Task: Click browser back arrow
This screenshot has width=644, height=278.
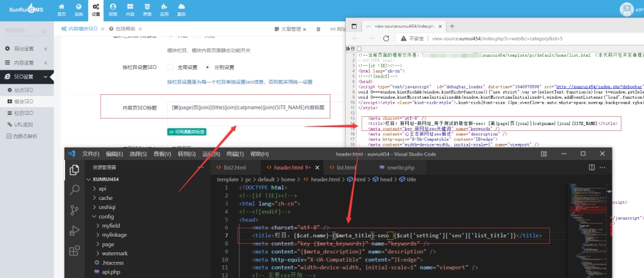Action: click(x=355, y=38)
